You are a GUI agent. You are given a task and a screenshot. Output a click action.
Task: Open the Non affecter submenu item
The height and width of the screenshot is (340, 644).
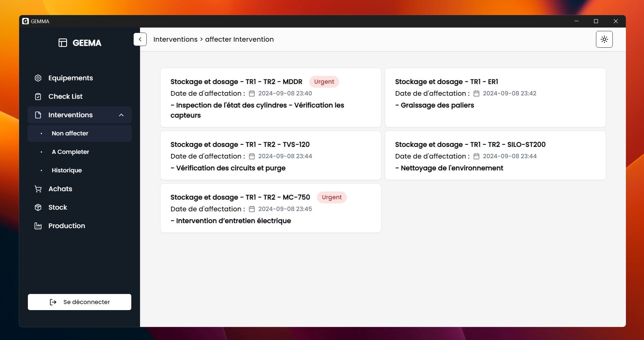70,133
